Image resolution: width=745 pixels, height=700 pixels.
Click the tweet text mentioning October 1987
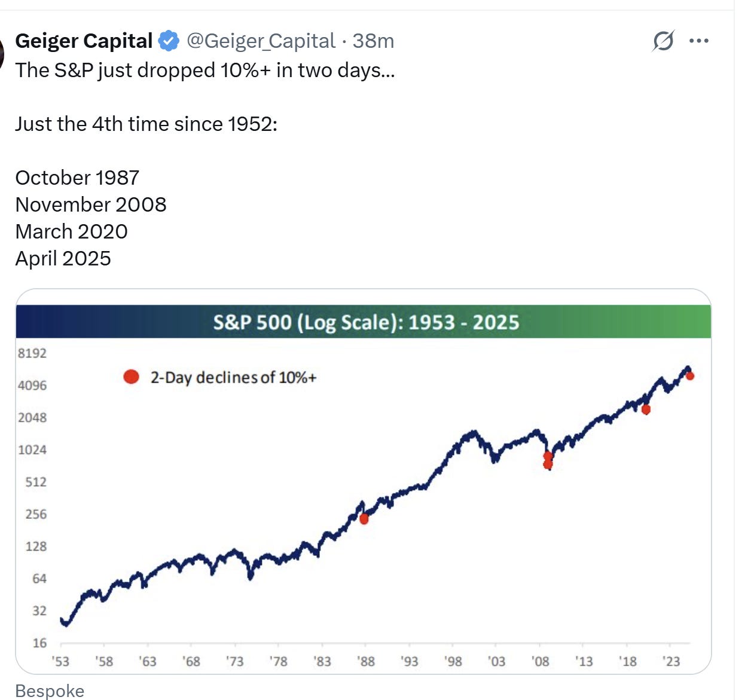pyautogui.click(x=77, y=177)
